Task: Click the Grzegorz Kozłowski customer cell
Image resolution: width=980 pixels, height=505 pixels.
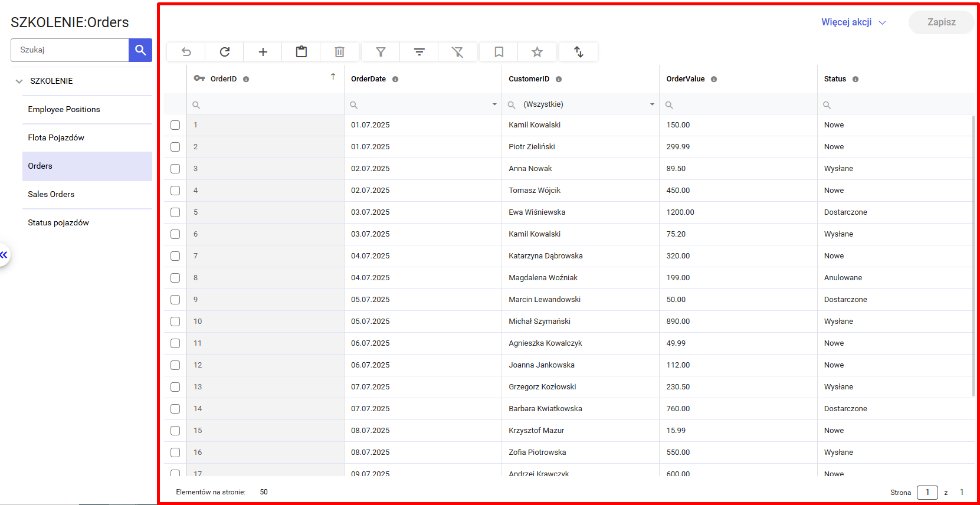Action: [581, 387]
